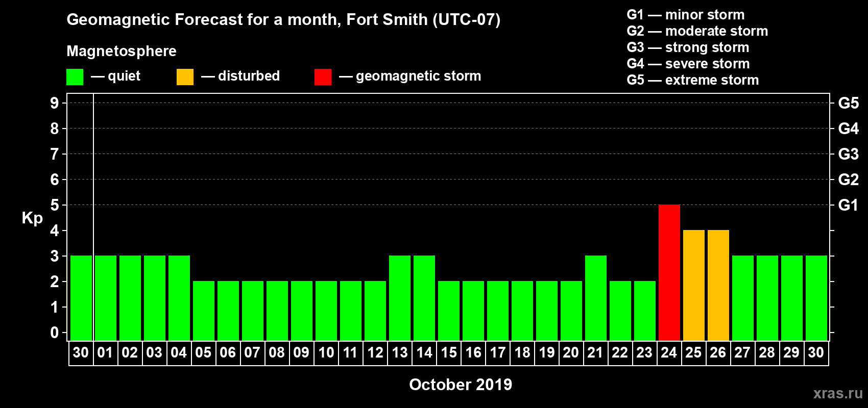This screenshot has height=408, width=868.
Task: Select the green bar for October 13
Action: point(399,298)
